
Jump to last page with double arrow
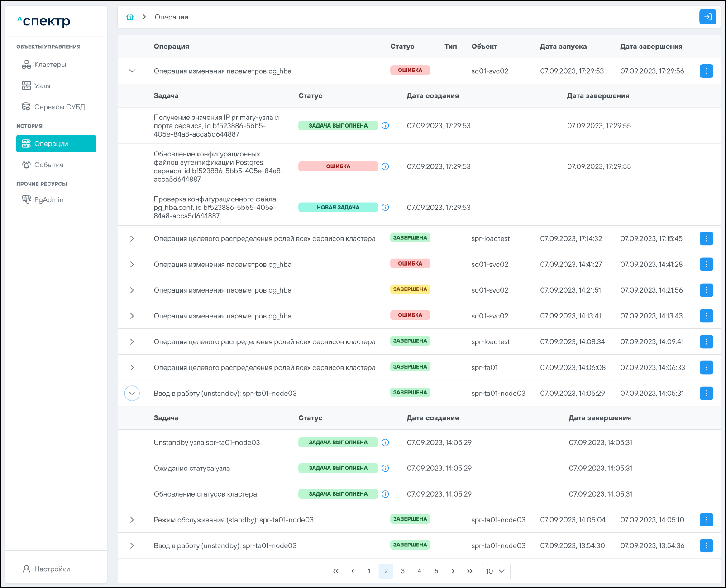coord(470,571)
